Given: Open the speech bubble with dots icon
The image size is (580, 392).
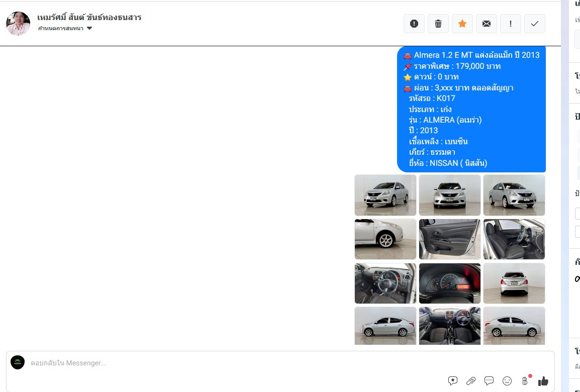Looking at the screenshot, I should point(489,380).
